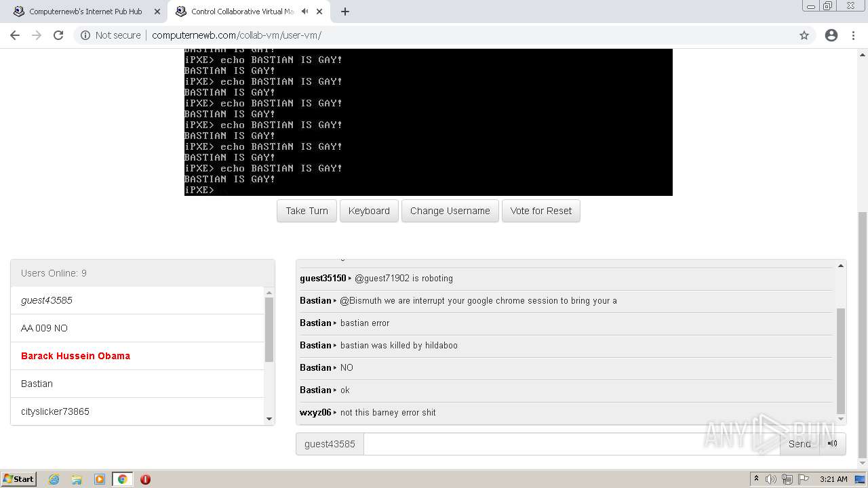The height and width of the screenshot is (488, 868).
Task: Open Windows Explorer folder from taskbar
Action: [x=77, y=479]
